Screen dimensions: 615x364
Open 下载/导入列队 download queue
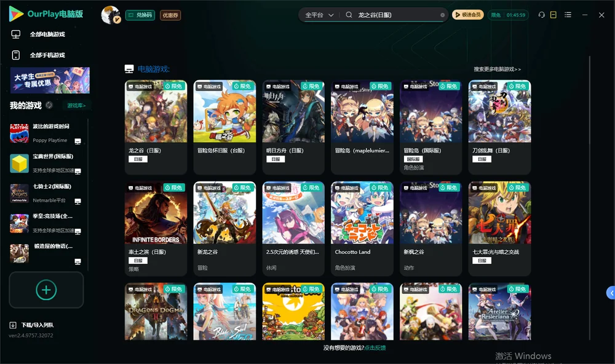pos(32,325)
